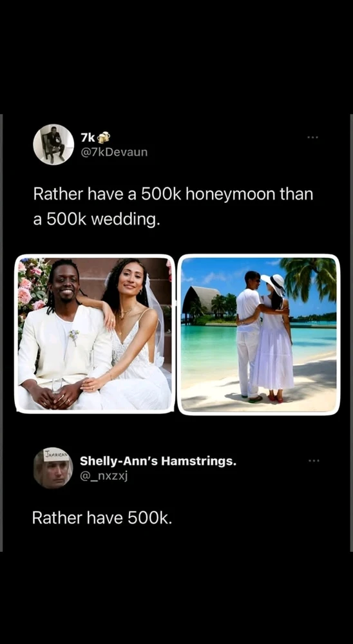Click the woman's white sun hat
Viewport: 353px width, 644px height.
click(274, 283)
